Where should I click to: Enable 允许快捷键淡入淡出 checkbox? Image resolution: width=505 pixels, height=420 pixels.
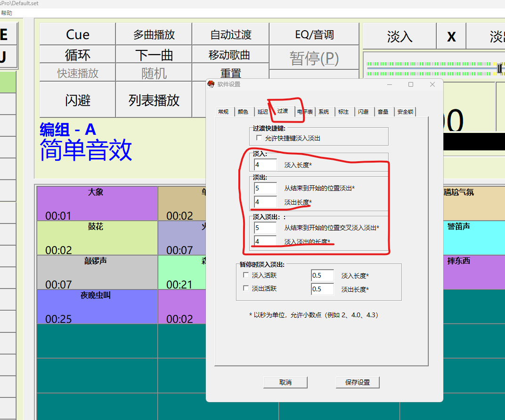pos(259,138)
